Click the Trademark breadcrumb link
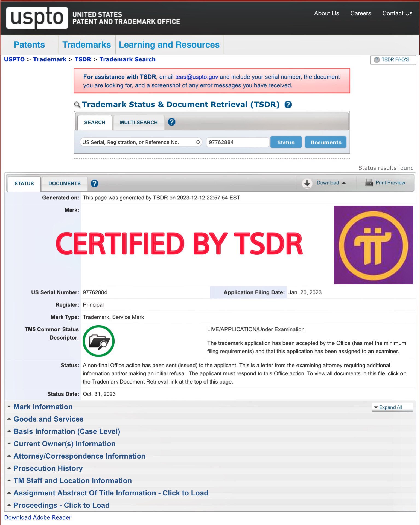Screen dimensions: 420x525 coord(50,59)
